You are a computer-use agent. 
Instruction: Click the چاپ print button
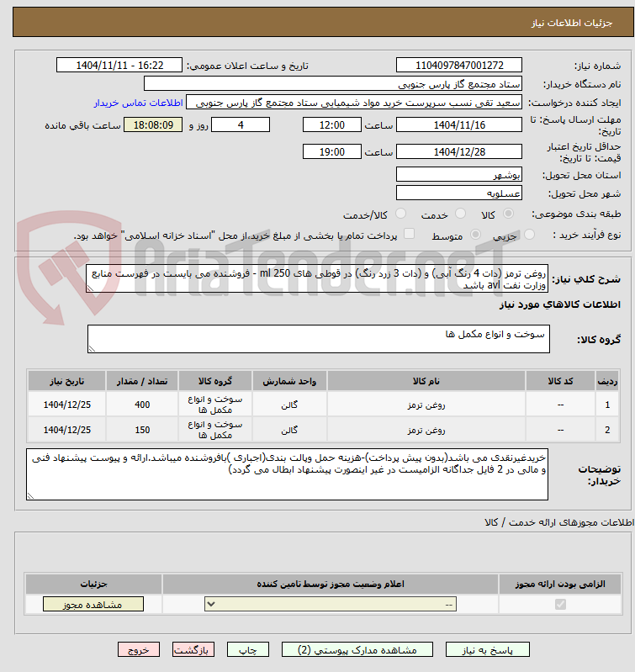pyautogui.click(x=247, y=650)
